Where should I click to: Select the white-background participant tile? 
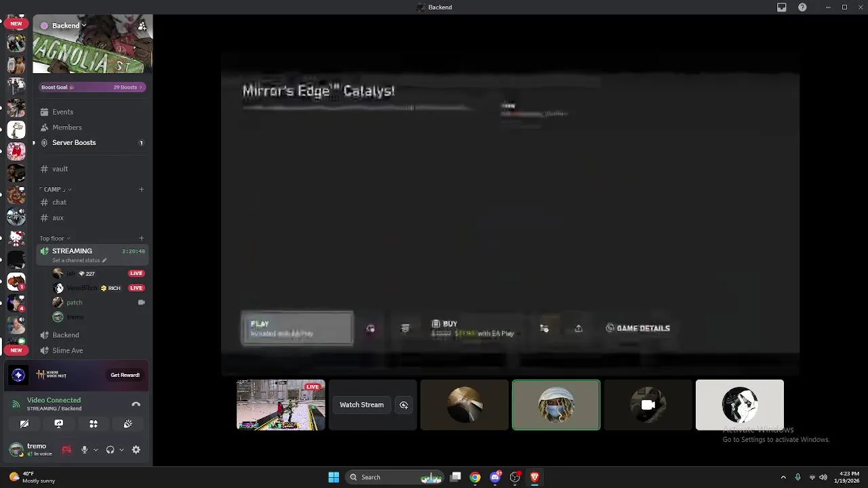coord(740,405)
